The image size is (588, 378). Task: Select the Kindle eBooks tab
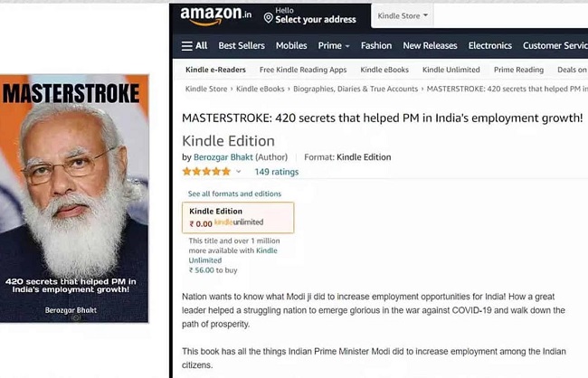point(384,70)
